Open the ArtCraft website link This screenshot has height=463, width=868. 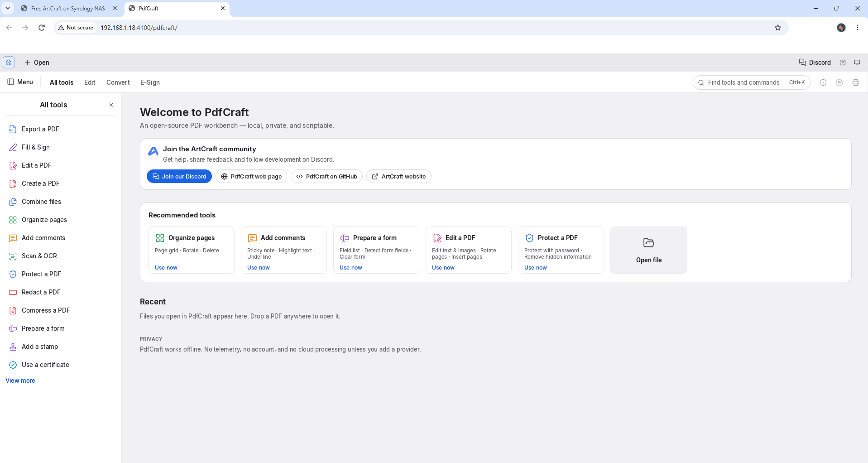(x=398, y=177)
